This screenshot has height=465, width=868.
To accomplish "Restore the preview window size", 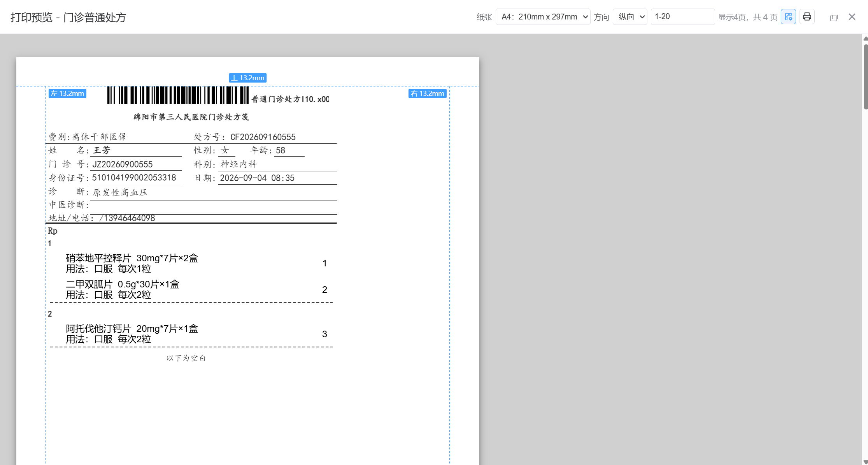I will tap(833, 18).
